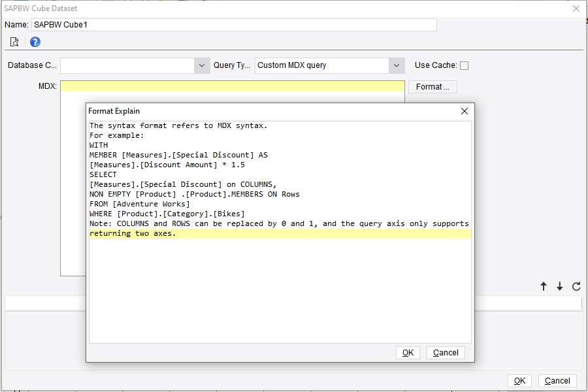Close the Format Explain dialog

(x=464, y=110)
